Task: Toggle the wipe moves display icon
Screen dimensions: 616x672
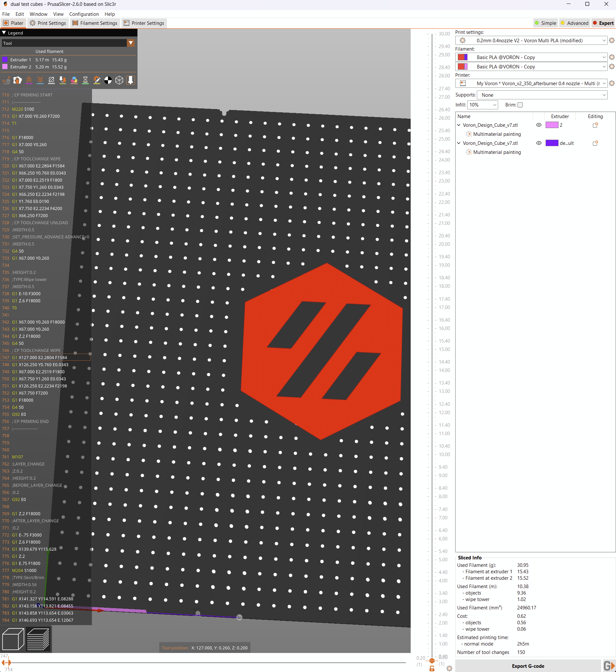Action: tap(18, 80)
